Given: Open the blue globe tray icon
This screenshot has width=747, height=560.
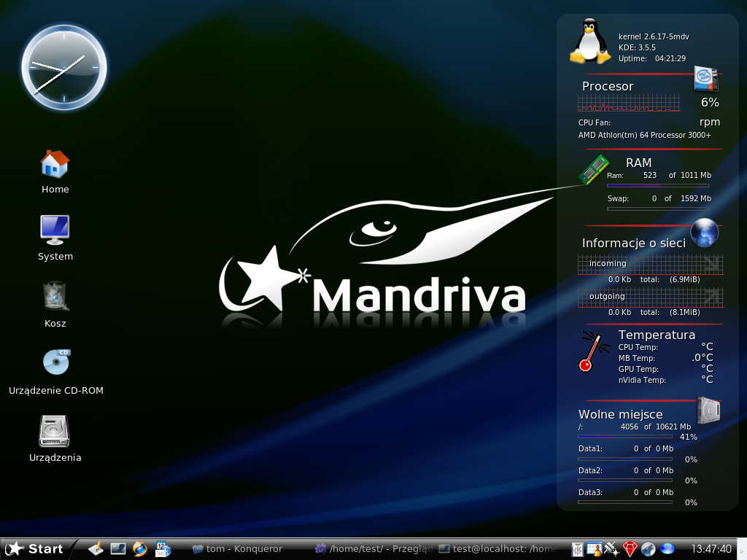Looking at the screenshot, I should 667,549.
